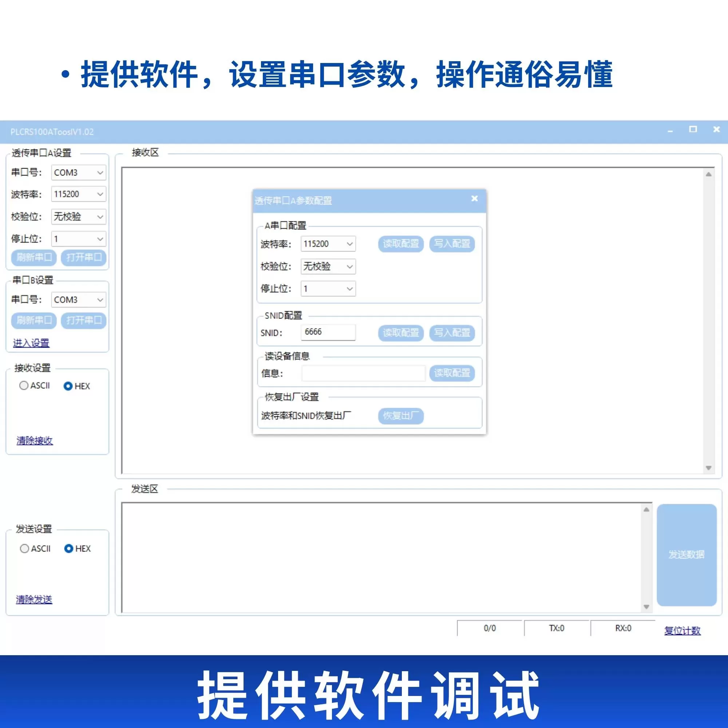Viewport: 728px width, 728px height.
Task: Click the PLCRS100AToosIV1.02 title text
Action: (x=52, y=132)
